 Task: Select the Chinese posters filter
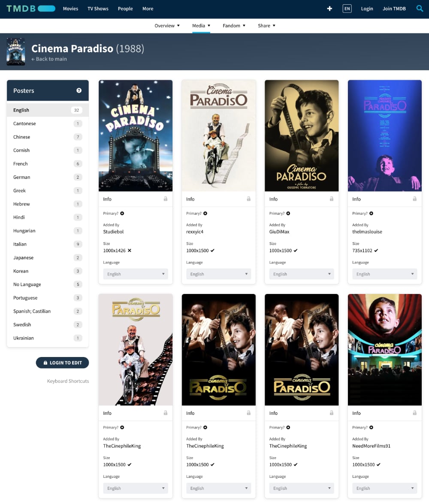click(48, 137)
